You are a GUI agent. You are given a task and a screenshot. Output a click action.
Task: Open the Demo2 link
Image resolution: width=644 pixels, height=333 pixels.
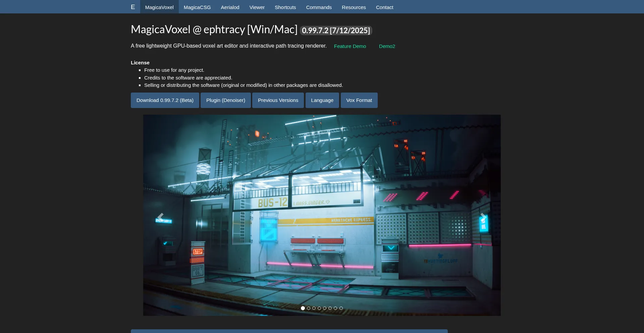387,46
